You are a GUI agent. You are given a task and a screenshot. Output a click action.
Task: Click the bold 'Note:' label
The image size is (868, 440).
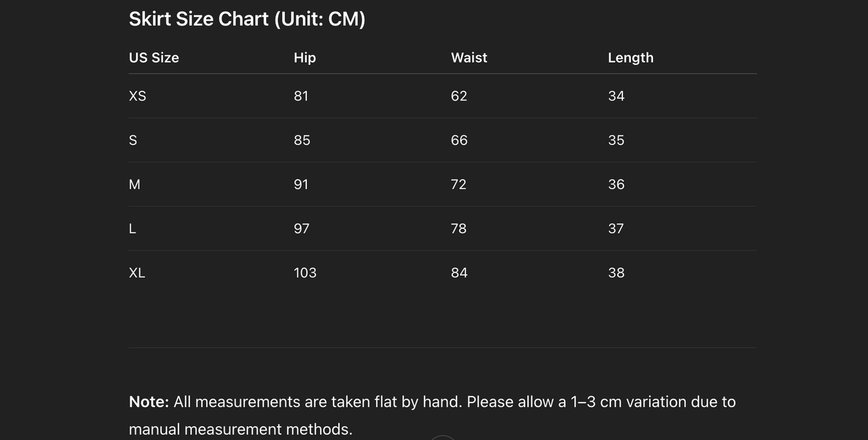(x=149, y=402)
